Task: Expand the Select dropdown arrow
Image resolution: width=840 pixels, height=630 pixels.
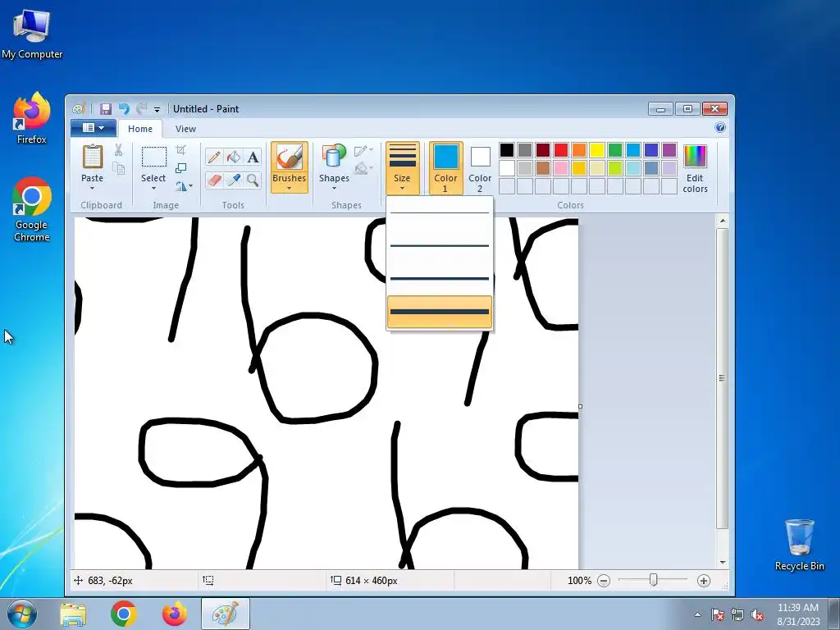Action: point(153,189)
